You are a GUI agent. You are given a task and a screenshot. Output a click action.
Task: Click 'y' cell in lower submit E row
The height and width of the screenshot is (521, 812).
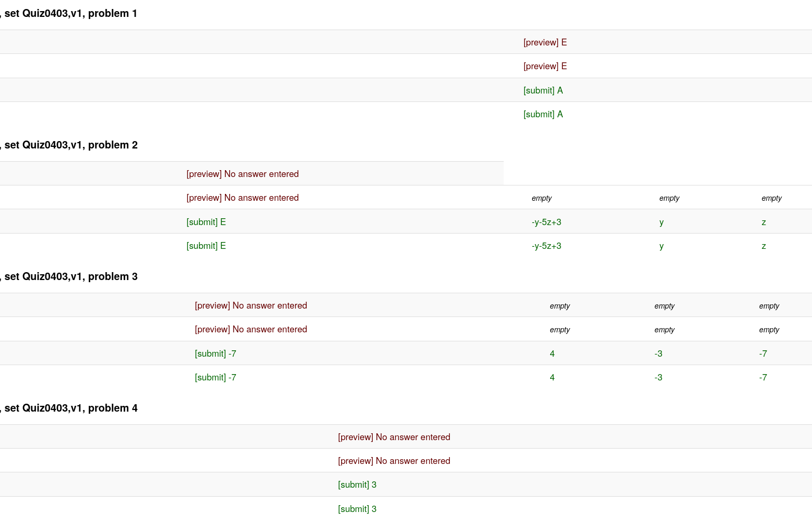click(x=662, y=246)
